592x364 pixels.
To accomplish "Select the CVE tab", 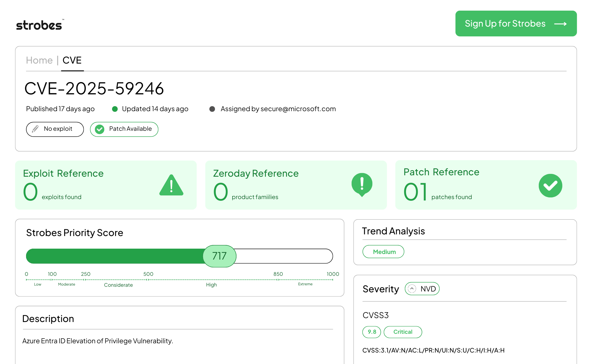I will click(x=72, y=60).
